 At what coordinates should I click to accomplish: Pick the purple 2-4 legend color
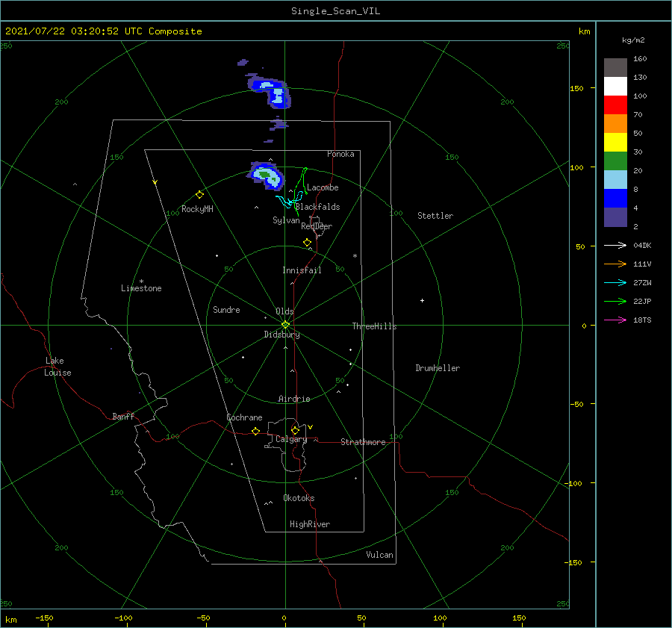point(615,217)
